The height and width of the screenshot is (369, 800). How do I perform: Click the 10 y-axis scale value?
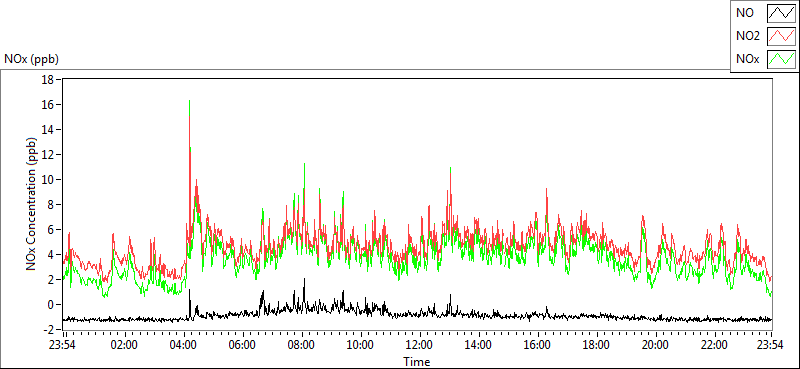48,180
